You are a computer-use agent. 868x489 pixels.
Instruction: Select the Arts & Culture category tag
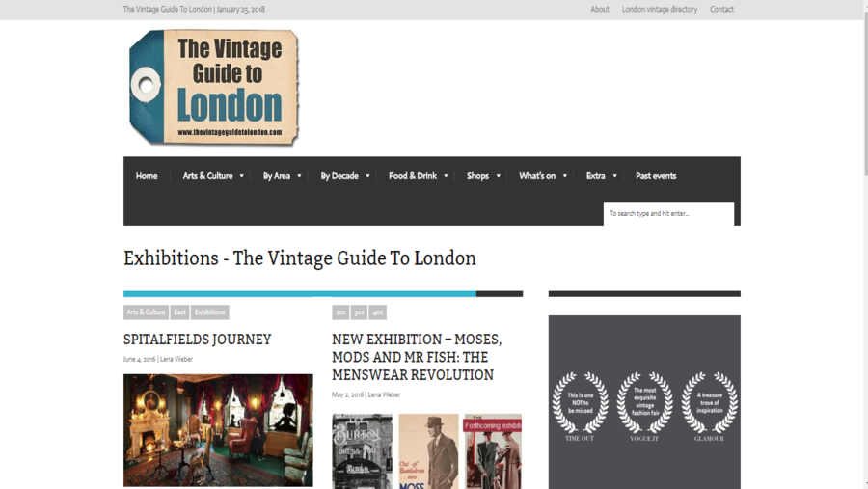tap(146, 312)
